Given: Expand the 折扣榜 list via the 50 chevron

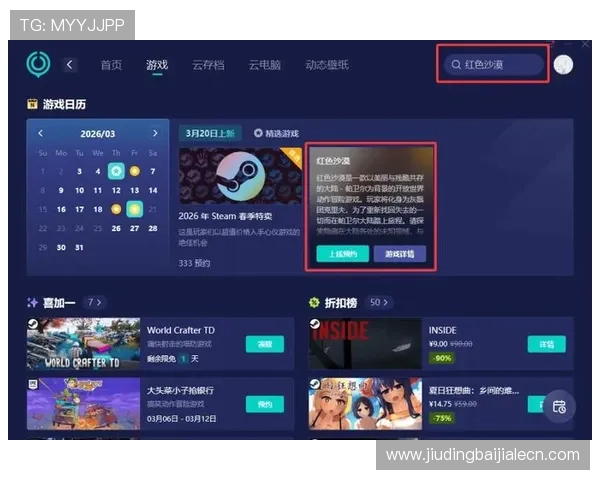Looking at the screenshot, I should [379, 301].
